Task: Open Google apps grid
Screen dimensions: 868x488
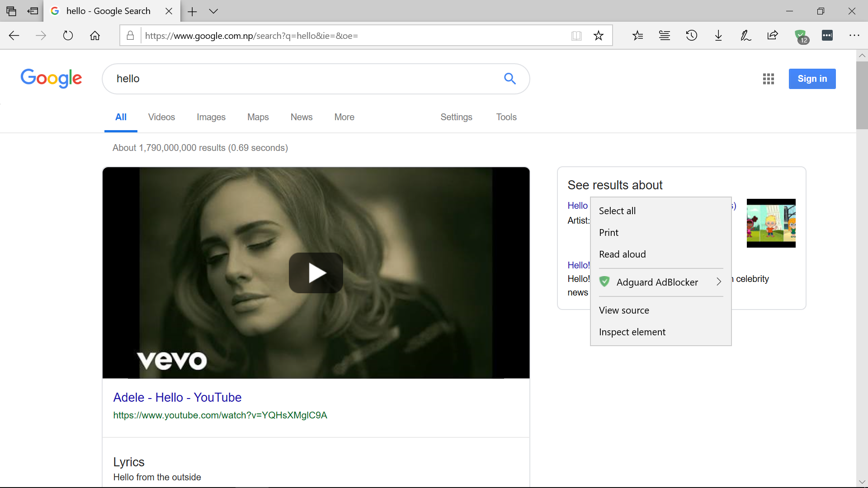Action: point(769,79)
